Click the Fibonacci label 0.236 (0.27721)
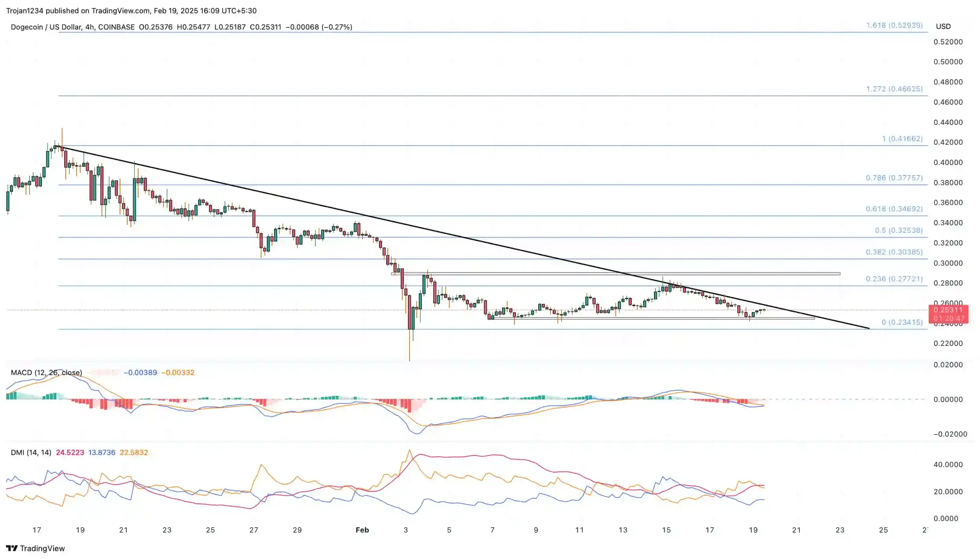Screen dimensions: 980x559 894,279
